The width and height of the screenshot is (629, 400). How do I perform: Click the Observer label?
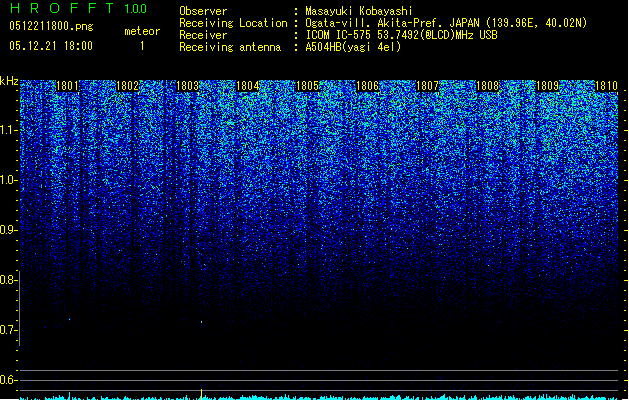(x=203, y=11)
